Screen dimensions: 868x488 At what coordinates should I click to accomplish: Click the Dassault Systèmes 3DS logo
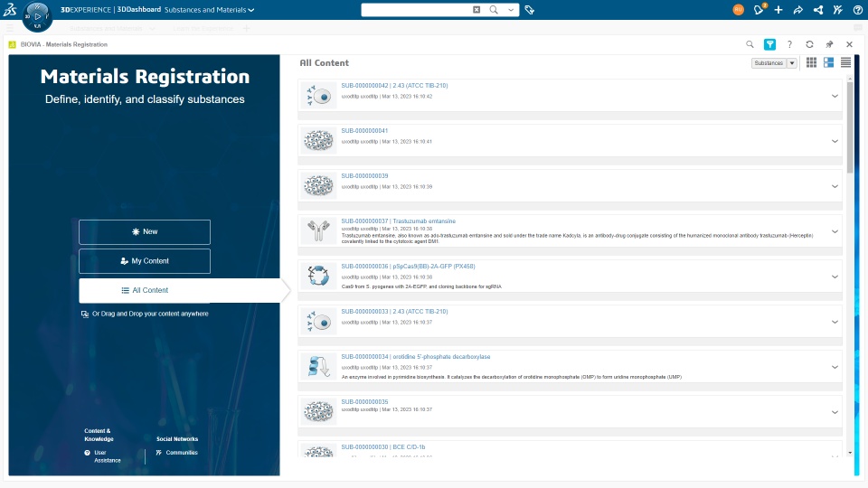pyautogui.click(x=10, y=9)
